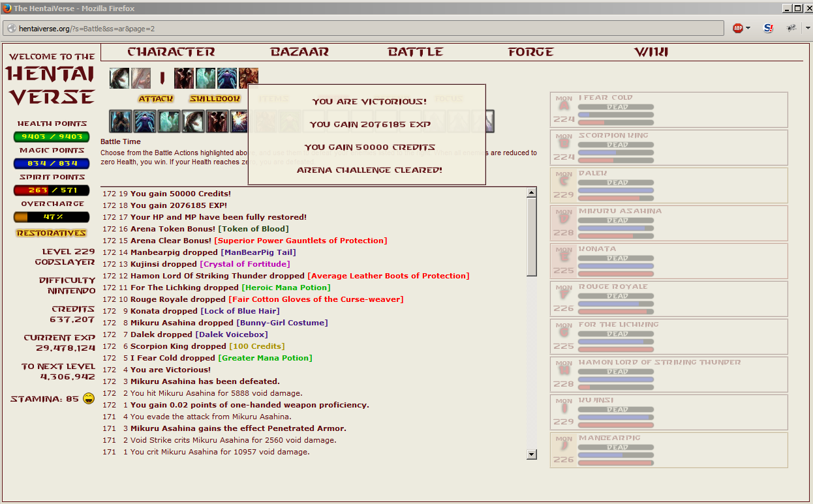This screenshot has height=504, width=813.
Task: Open the toolbar overflow dropdown arrow
Action: tap(808, 29)
